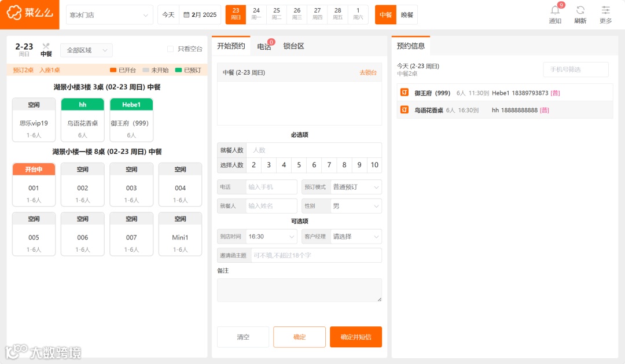Select date 1 周六
Viewport: 625px width, 364px height.
(x=358, y=14)
